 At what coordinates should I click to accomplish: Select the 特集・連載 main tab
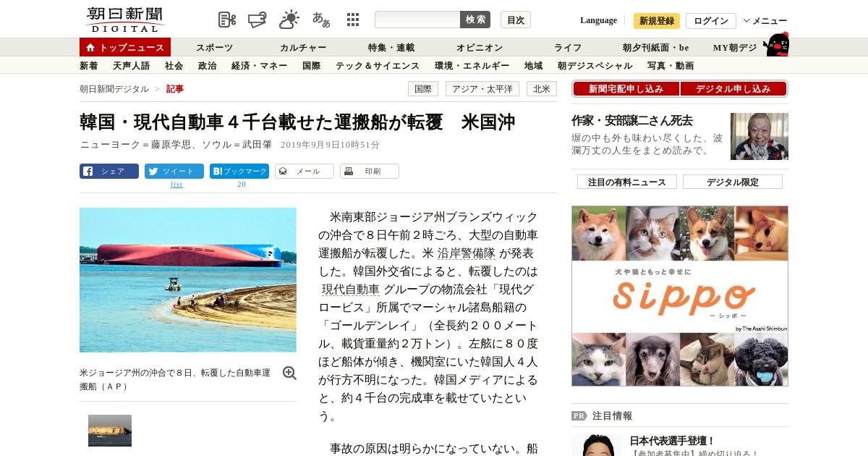tap(391, 48)
